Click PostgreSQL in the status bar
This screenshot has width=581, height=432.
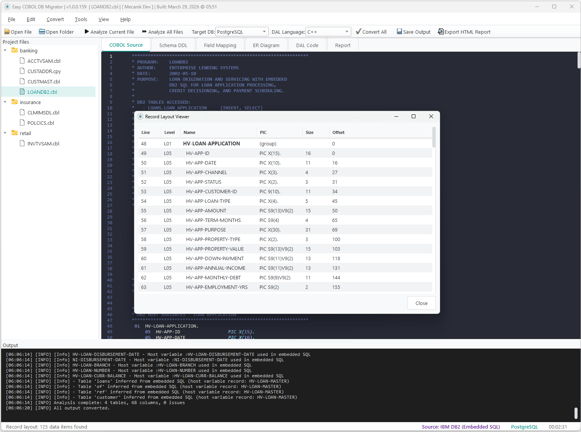(x=524, y=427)
